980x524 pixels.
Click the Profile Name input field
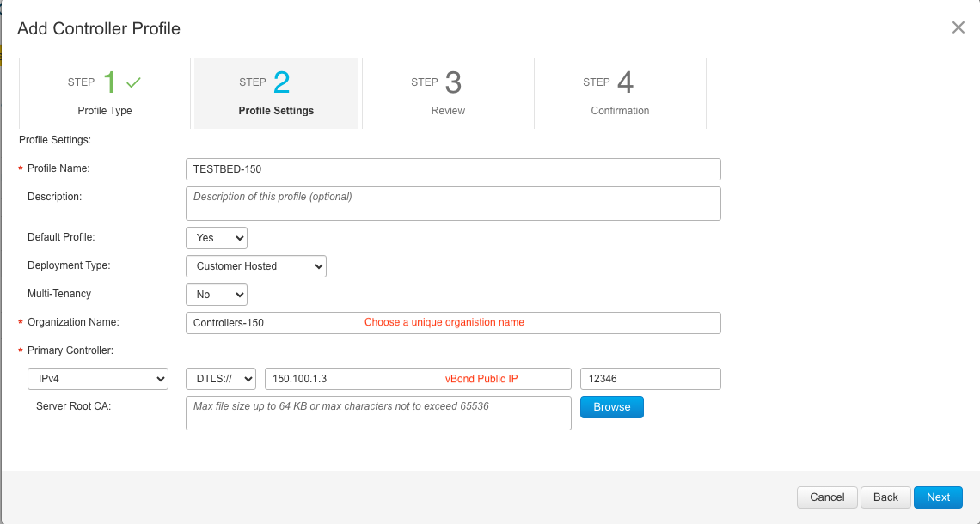453,169
